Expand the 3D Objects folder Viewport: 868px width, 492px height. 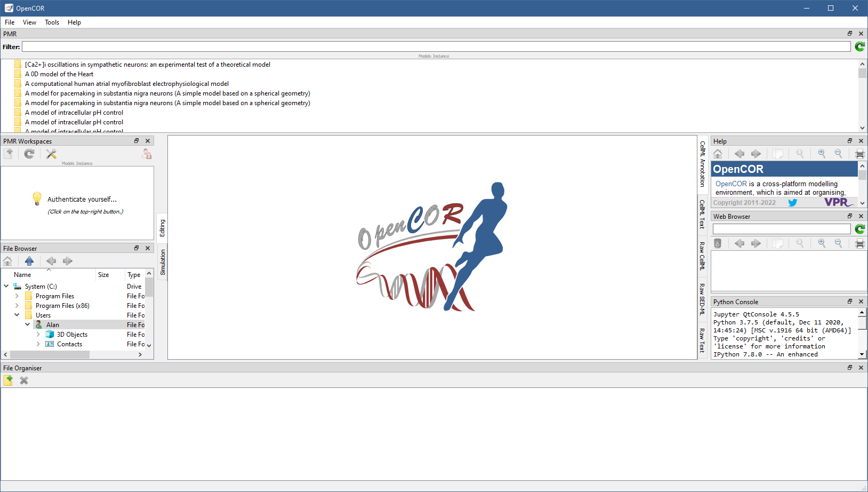click(38, 335)
